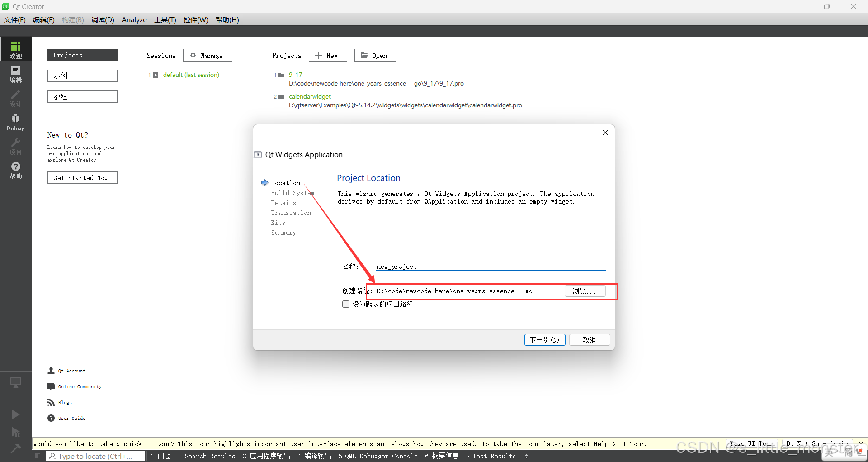The image size is (868, 462).
Task: Click the Type to locate search field
Action: [x=96, y=456]
